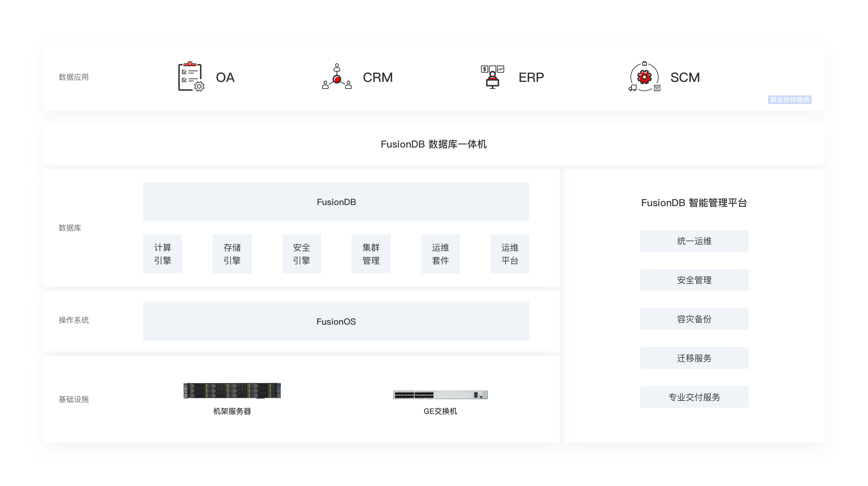Click the 安全引擎 component icon
Screen dimensions: 868x486
(302, 253)
